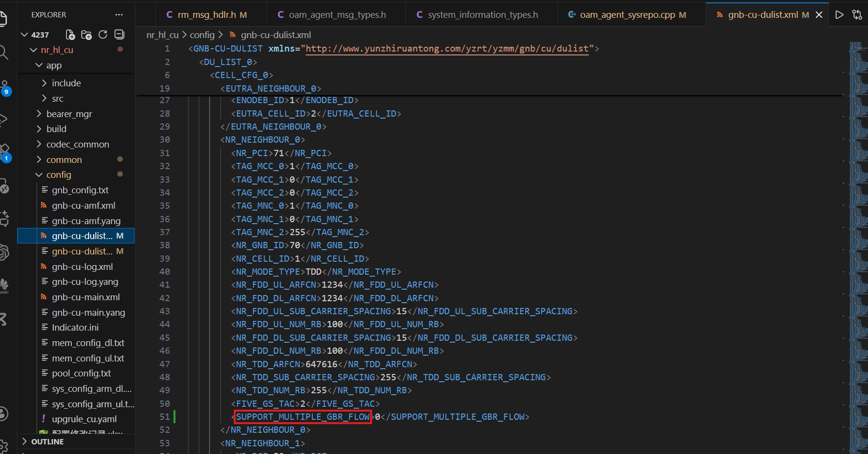868x454 pixels.
Task: Collapse all folders in Explorer
Action: 119,35
